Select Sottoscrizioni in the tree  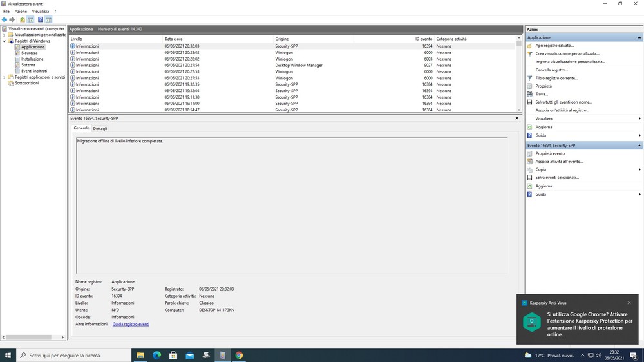point(26,83)
